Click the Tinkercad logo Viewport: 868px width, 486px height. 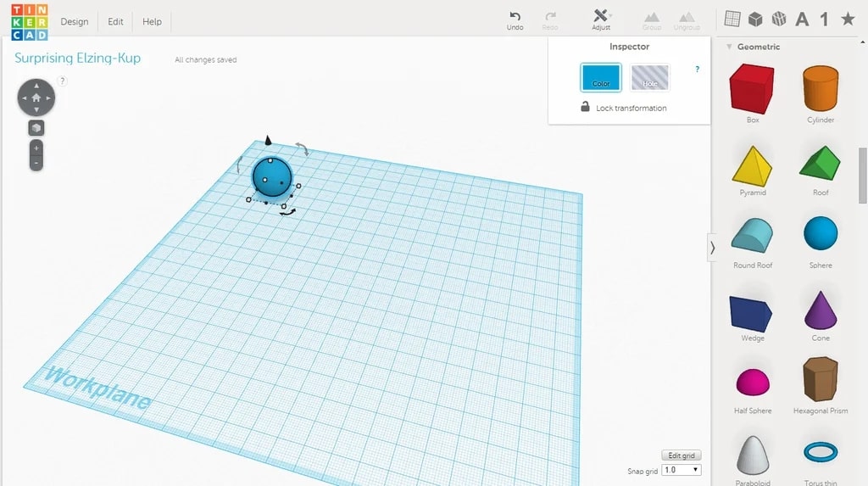[x=30, y=21]
